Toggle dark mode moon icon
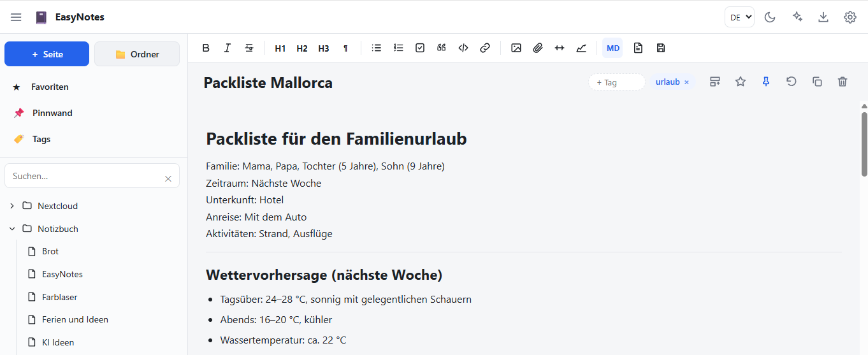868x355 pixels. tap(770, 17)
